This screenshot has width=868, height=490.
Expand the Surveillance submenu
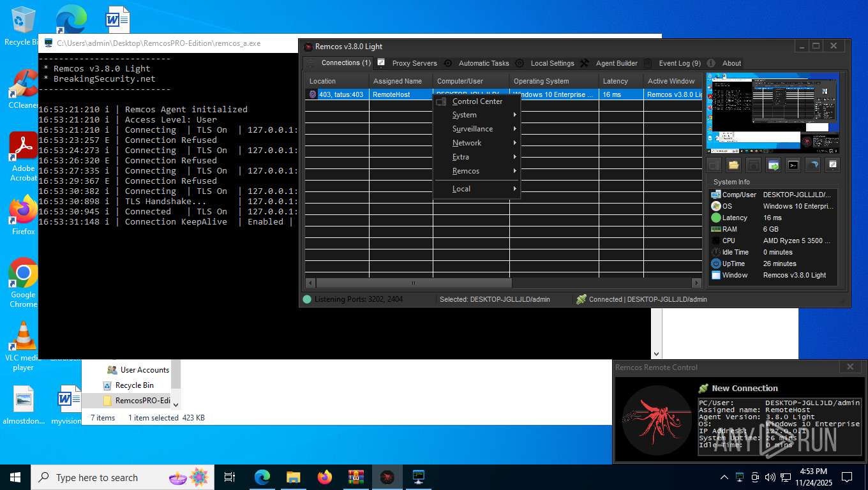477,129
